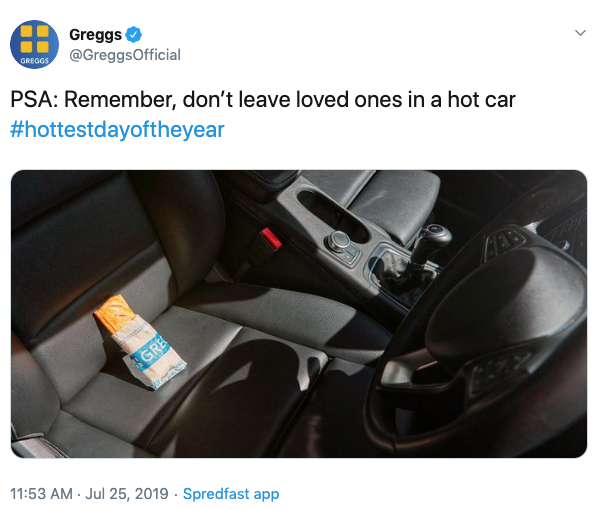Click the center console armrest in photo

pos(391,199)
